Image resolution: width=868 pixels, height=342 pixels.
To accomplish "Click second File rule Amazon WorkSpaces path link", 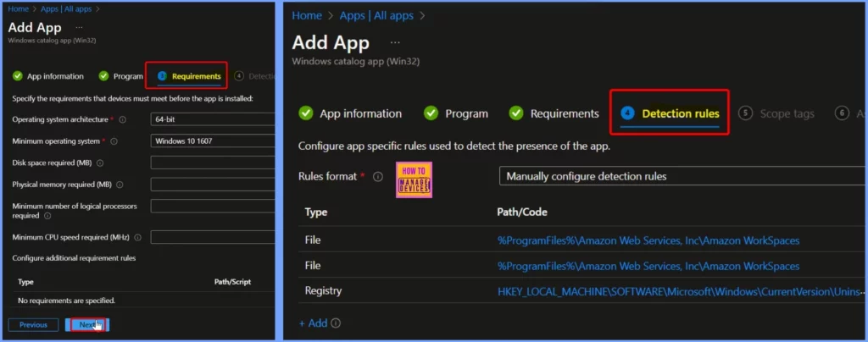I will [x=648, y=266].
